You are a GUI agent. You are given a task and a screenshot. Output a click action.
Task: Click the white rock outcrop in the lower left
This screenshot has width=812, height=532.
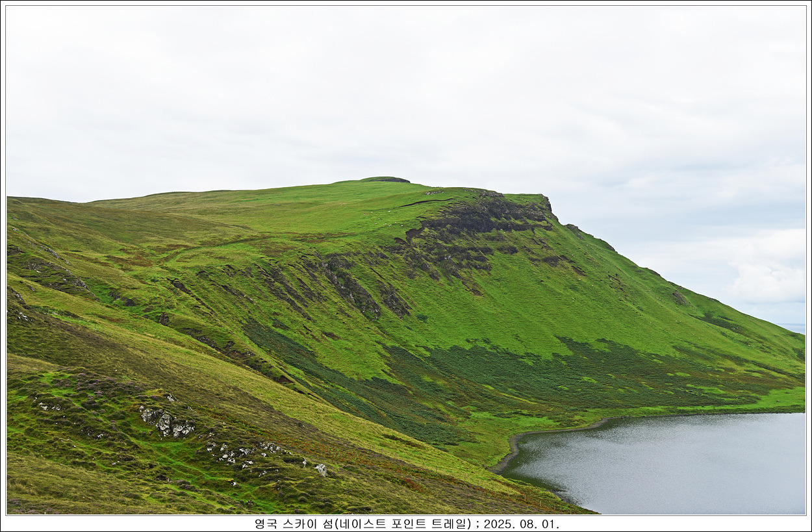click(x=166, y=422)
